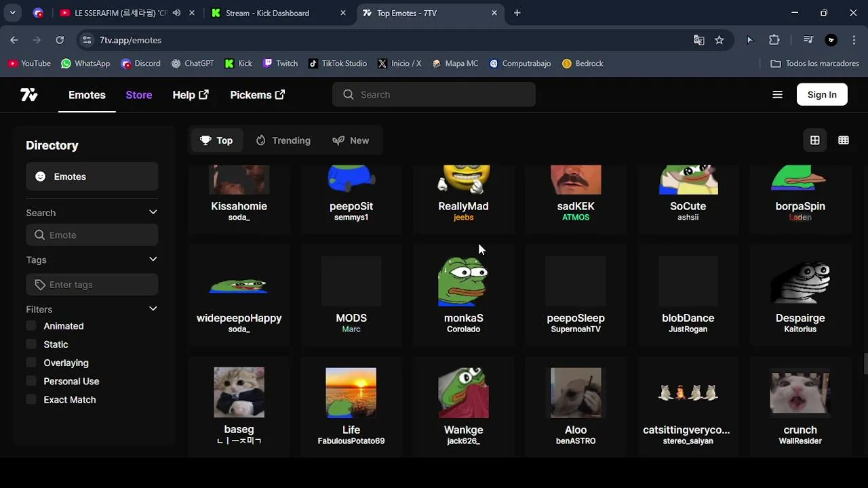Open the Bedrock bookmark

[583, 64]
